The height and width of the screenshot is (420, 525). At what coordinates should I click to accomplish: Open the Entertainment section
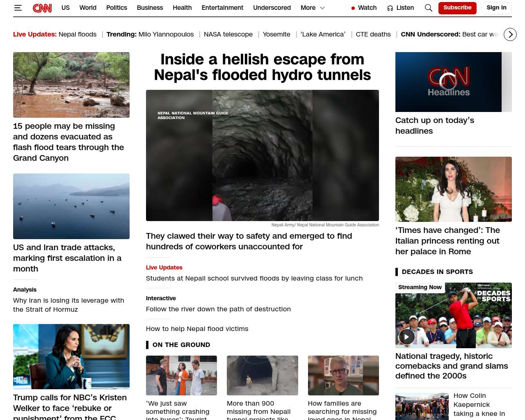click(222, 8)
